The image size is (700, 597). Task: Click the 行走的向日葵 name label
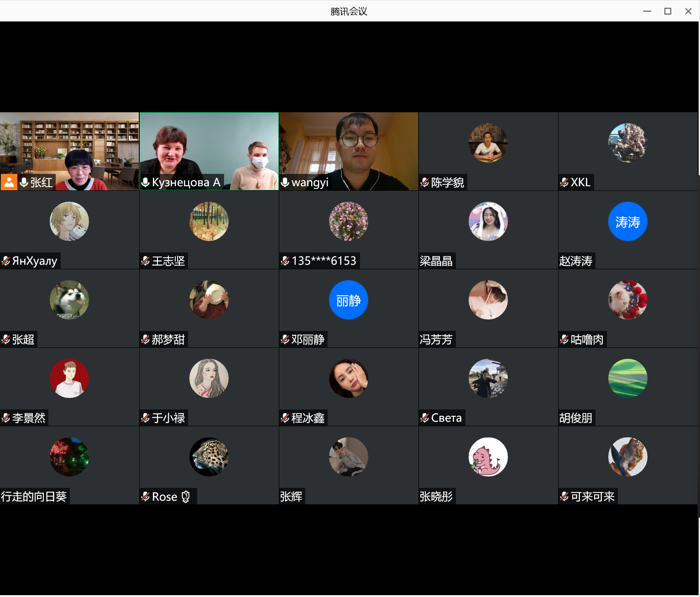(34, 497)
